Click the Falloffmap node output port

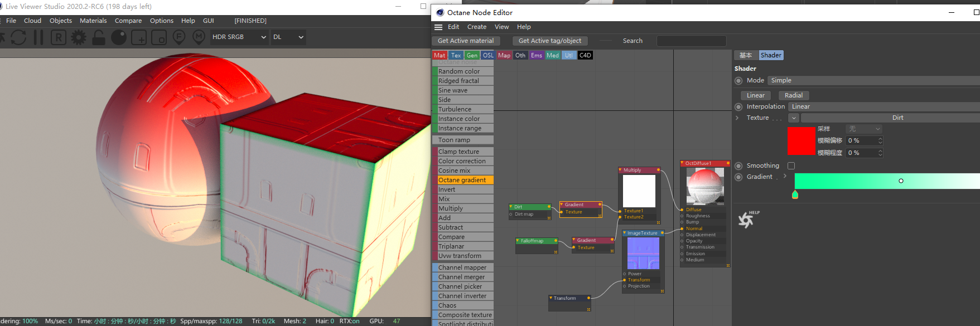coord(556,241)
